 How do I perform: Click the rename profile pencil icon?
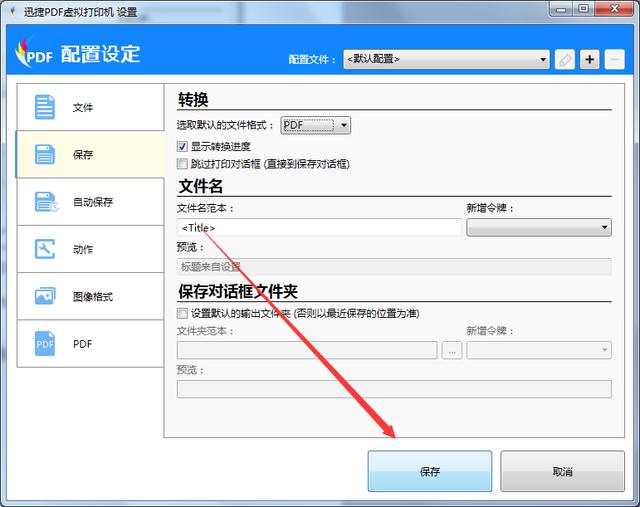565,59
